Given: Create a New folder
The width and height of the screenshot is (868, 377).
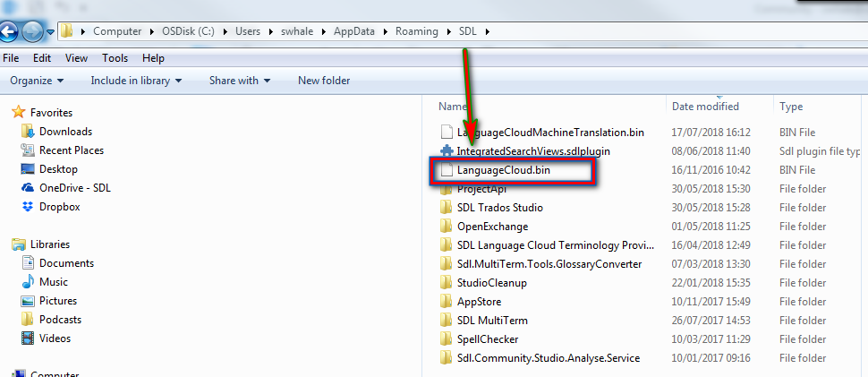Looking at the screenshot, I should click(x=324, y=81).
